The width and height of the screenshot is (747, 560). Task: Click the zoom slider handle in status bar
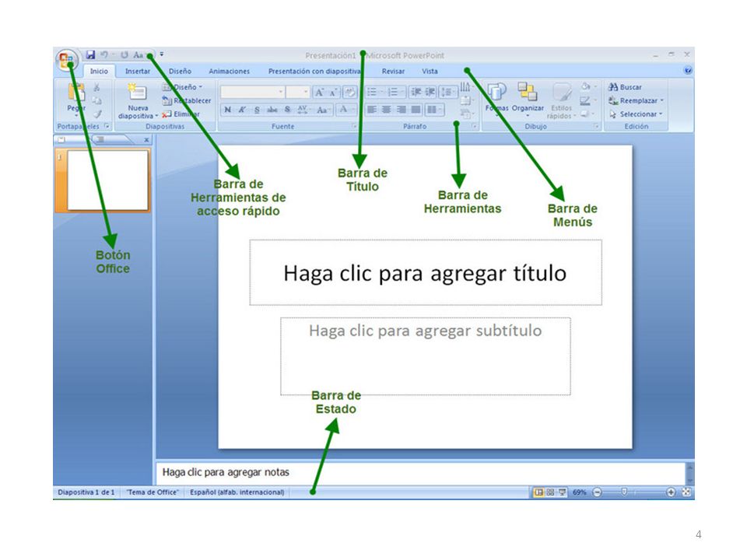pos(624,492)
